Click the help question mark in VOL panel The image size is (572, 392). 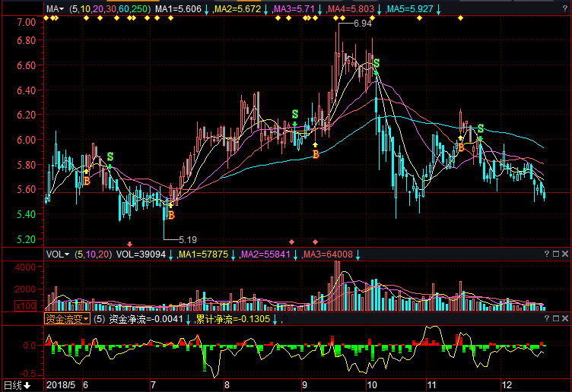548,254
